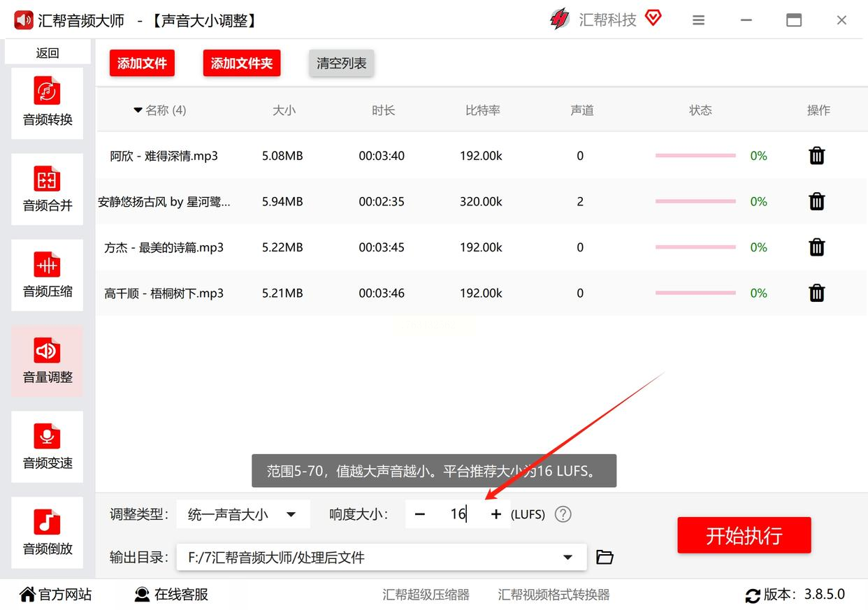The width and height of the screenshot is (868, 610).
Task: Open the 音频倒放 reverse audio tool
Action: point(48,532)
